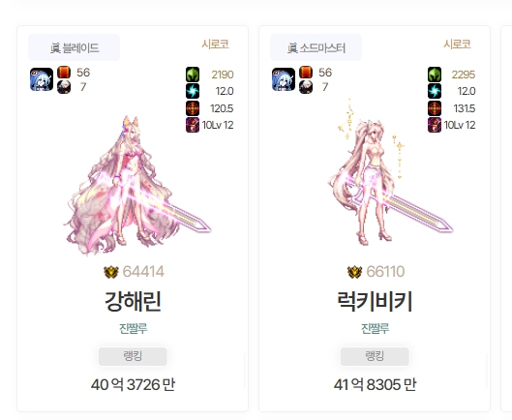Click the 랭킹 button under 강해린
This screenshot has height=420, width=512.
coord(133,356)
